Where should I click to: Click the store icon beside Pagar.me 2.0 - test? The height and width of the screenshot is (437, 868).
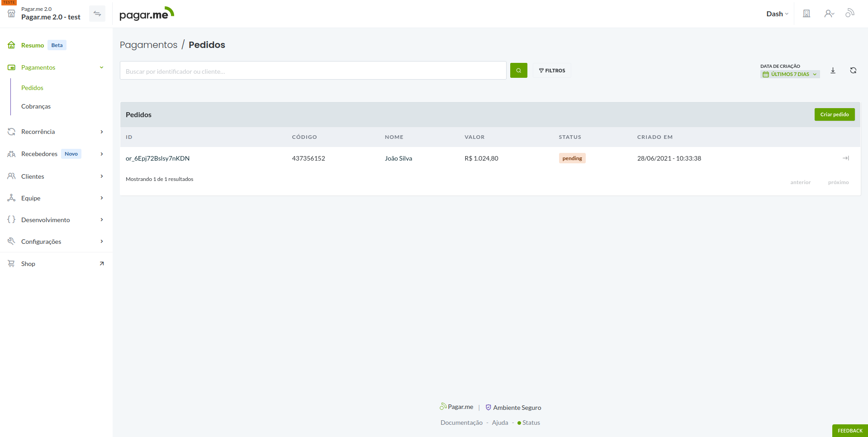[x=11, y=14]
